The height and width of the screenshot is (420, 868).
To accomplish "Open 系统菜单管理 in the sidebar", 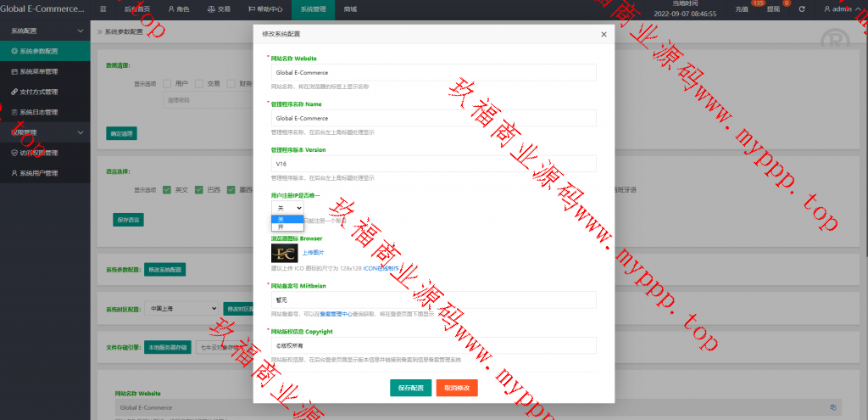I will [x=39, y=71].
